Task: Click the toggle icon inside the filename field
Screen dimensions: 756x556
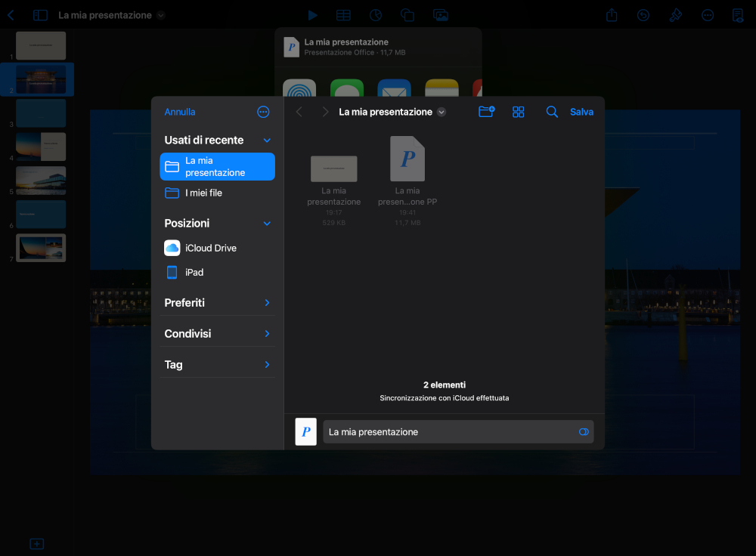Action: click(584, 432)
